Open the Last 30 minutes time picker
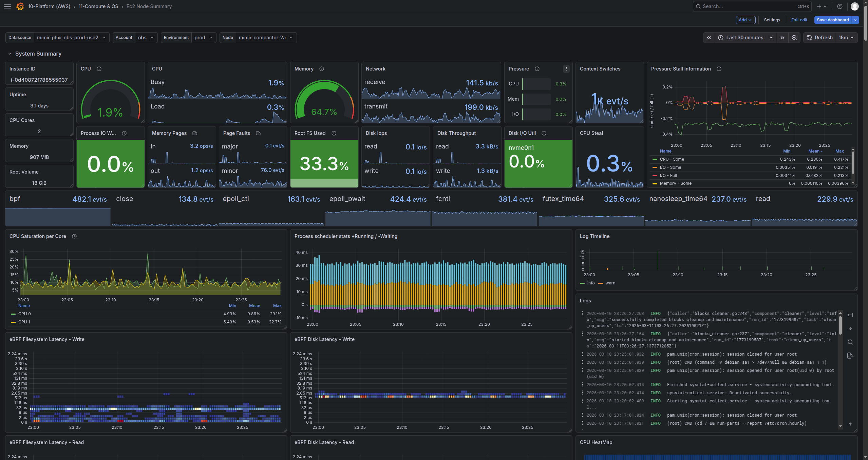 point(744,37)
